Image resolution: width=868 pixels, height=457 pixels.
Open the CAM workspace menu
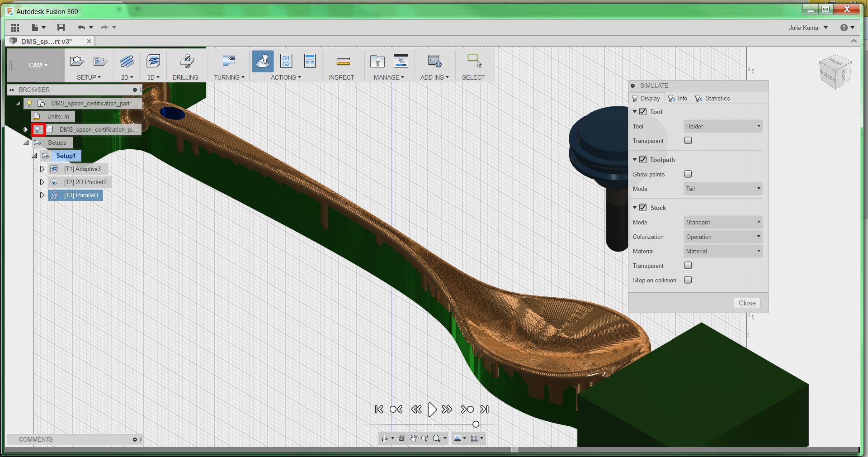click(38, 65)
